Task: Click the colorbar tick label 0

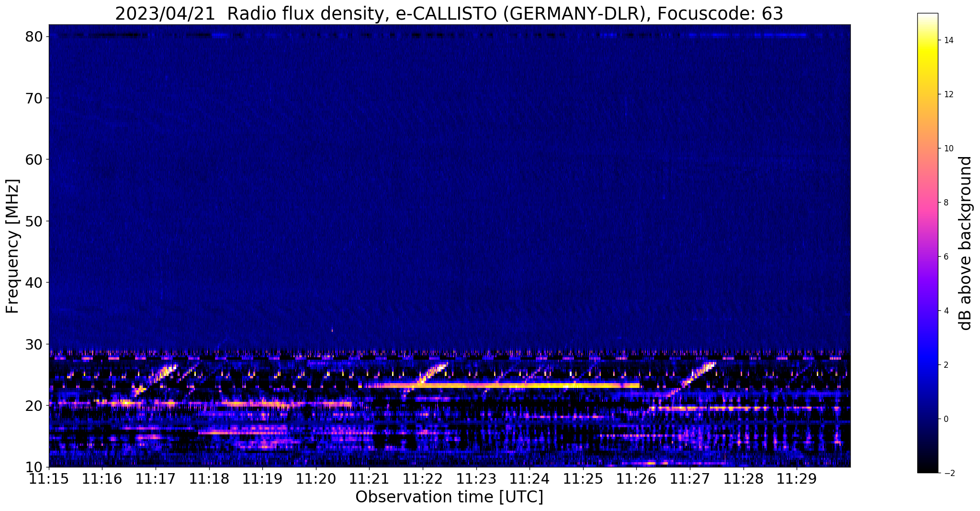Action: click(946, 419)
